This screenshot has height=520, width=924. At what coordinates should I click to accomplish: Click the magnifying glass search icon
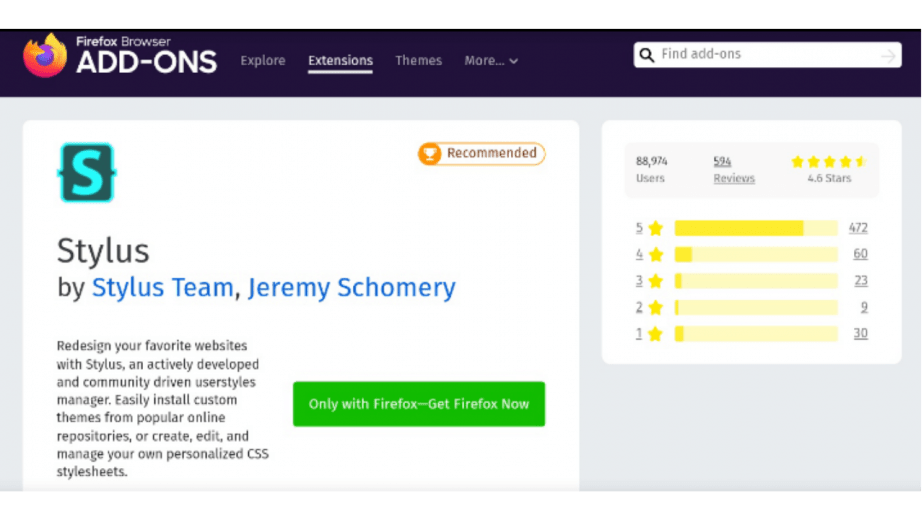[x=646, y=55]
